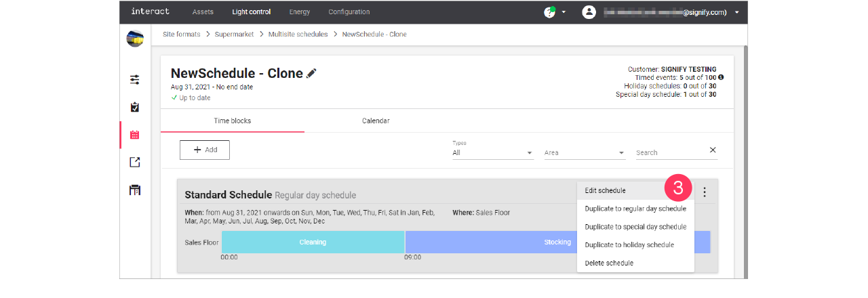Select the Cleaning time block

(x=313, y=242)
